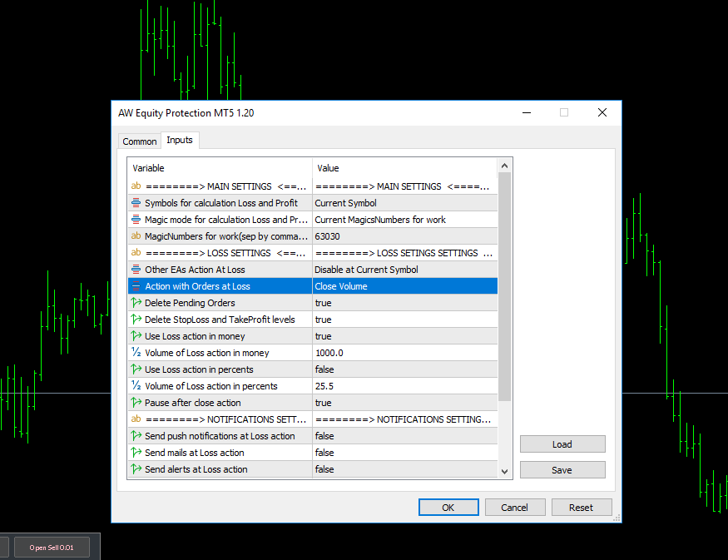Toggle Delete Pending Orders true value
The height and width of the screenshot is (560, 728).
pos(405,303)
